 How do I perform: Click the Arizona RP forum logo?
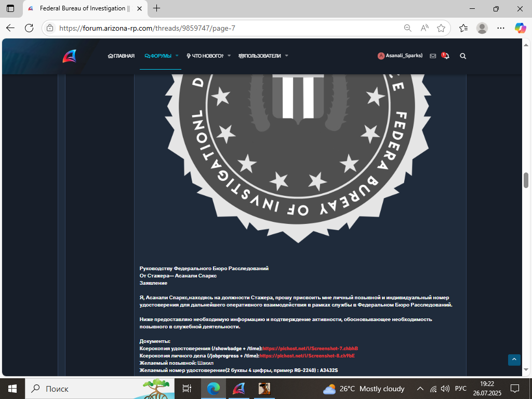click(x=70, y=56)
